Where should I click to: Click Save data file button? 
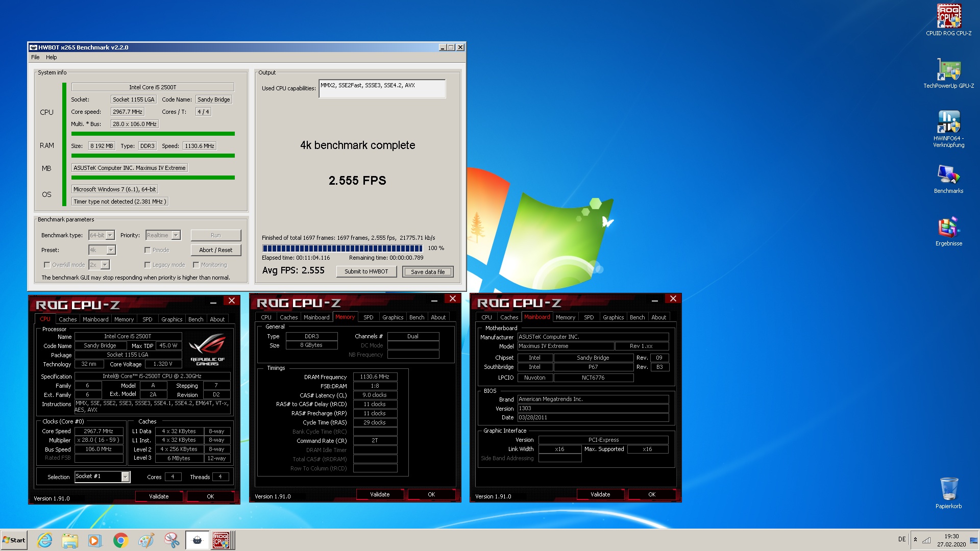pyautogui.click(x=428, y=271)
